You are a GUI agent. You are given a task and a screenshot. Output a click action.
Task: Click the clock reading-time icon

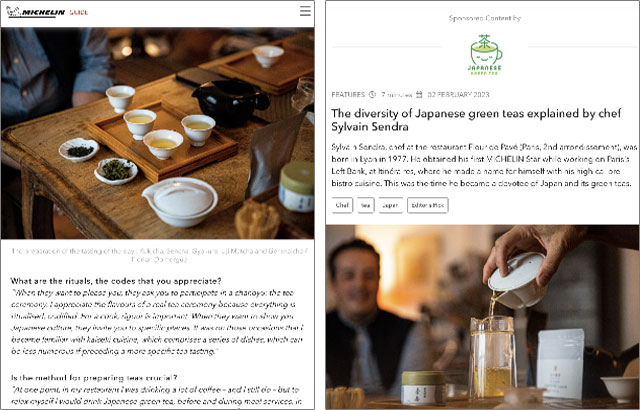point(372,95)
